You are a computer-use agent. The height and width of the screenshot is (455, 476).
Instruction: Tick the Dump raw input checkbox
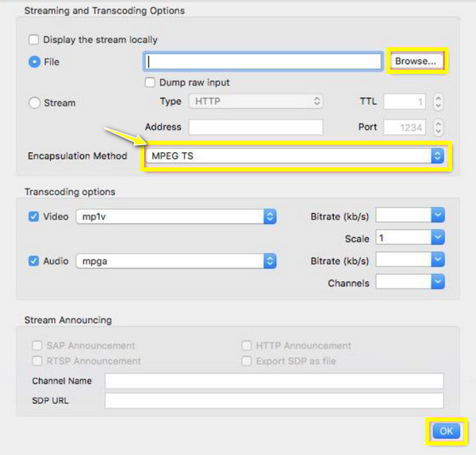coord(150,82)
